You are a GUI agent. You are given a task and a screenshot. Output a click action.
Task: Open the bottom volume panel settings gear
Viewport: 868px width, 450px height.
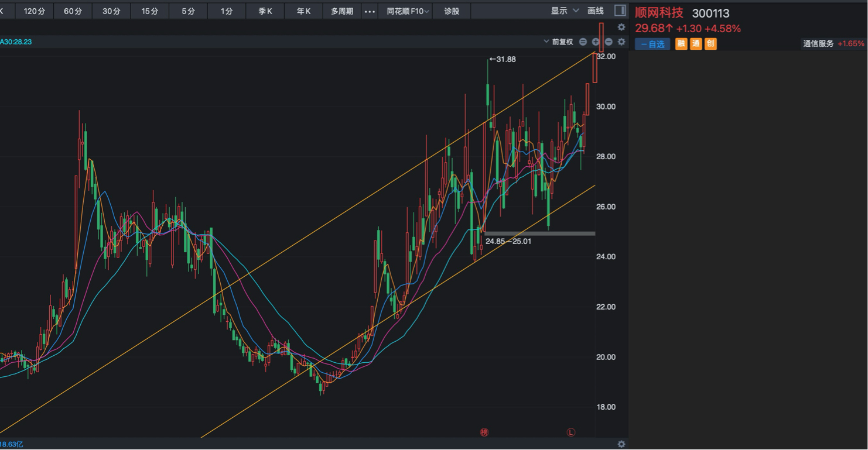pyautogui.click(x=621, y=444)
